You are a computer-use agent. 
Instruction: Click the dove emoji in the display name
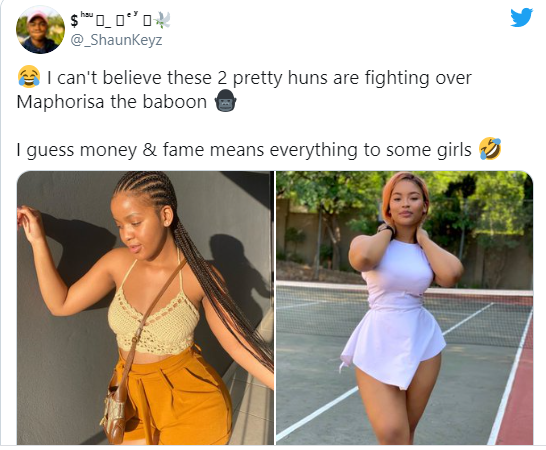click(x=162, y=20)
